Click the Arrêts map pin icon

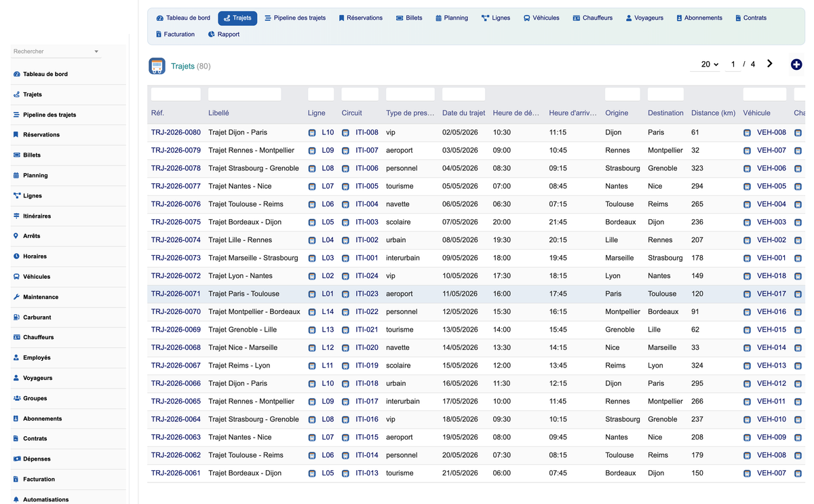[16, 236]
